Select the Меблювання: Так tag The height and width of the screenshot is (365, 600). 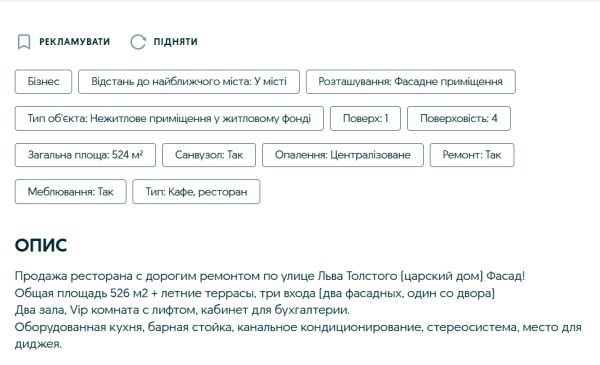[70, 192]
